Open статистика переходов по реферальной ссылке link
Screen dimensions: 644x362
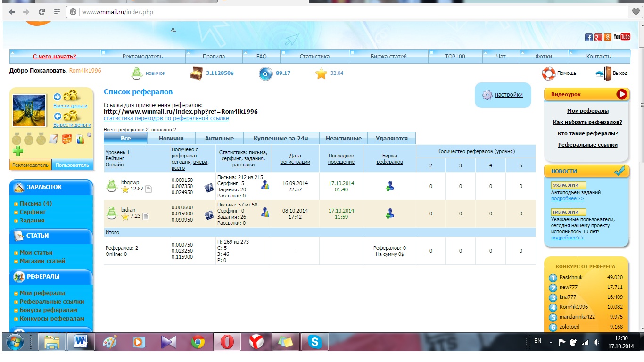pyautogui.click(x=166, y=118)
